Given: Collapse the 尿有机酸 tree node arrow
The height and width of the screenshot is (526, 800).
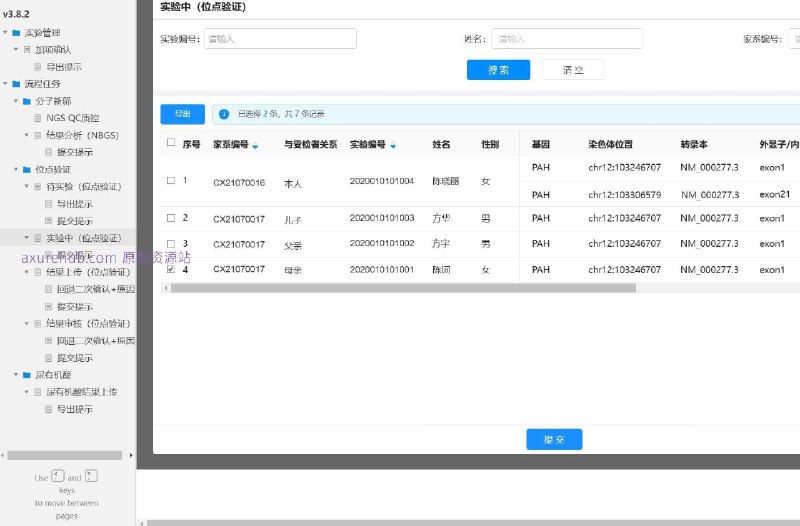Looking at the screenshot, I should [16, 375].
